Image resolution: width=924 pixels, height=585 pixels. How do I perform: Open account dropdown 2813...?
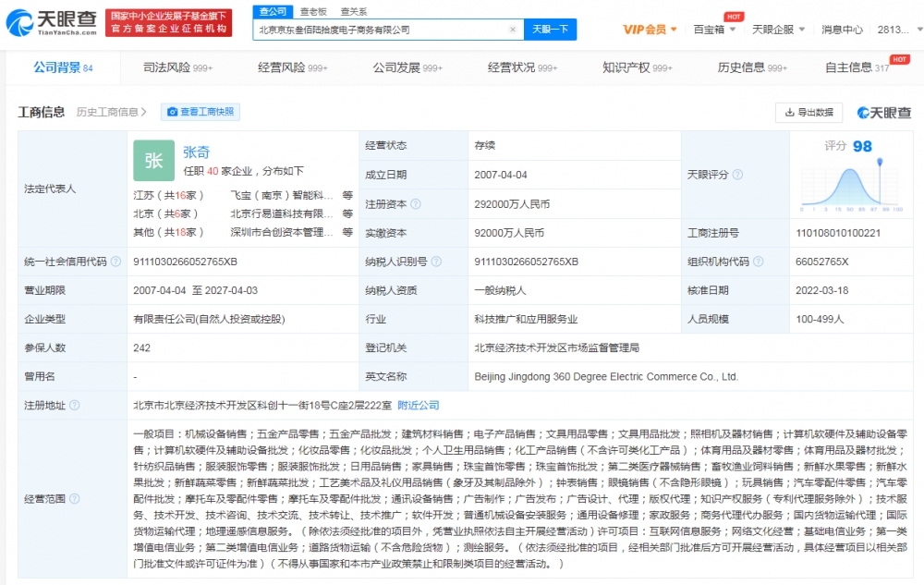point(899,30)
